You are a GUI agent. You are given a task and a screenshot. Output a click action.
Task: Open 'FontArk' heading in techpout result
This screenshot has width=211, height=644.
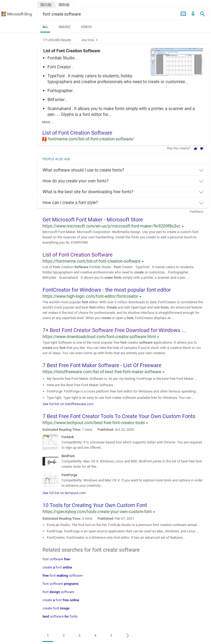pyautogui.click(x=68, y=437)
